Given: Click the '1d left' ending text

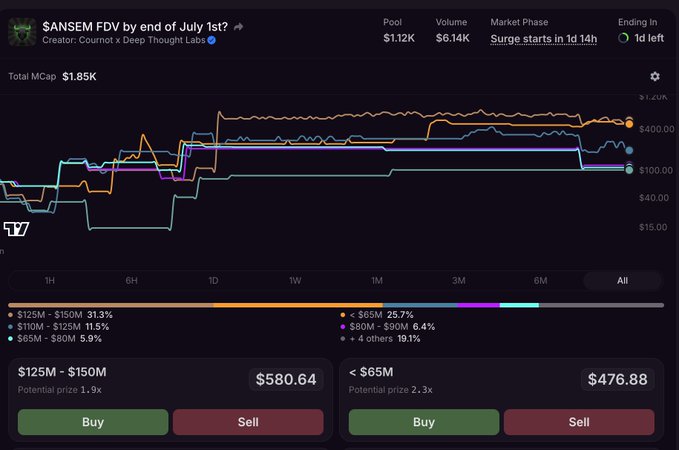Looking at the screenshot, I should click(x=649, y=38).
